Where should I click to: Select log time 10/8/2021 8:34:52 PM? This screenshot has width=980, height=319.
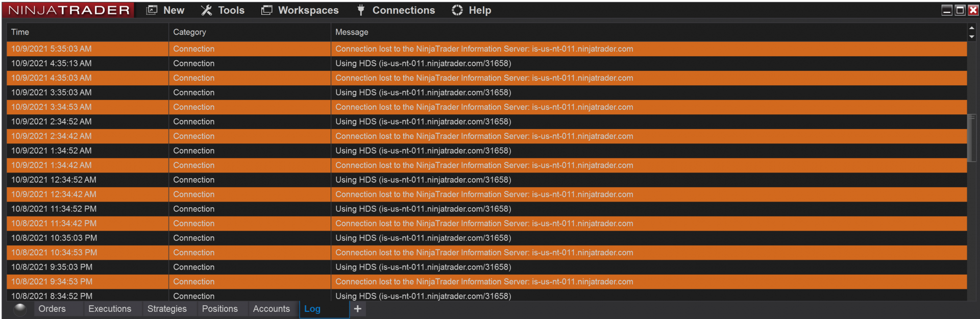(52, 296)
